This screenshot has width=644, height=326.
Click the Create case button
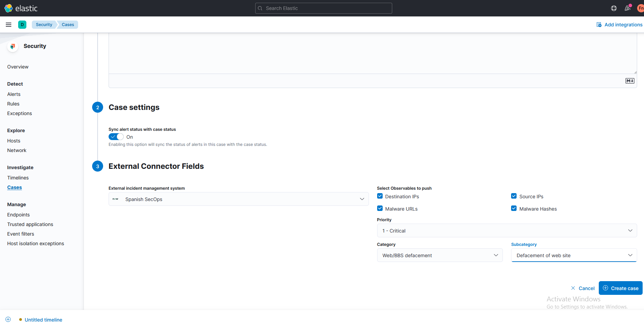pos(620,288)
